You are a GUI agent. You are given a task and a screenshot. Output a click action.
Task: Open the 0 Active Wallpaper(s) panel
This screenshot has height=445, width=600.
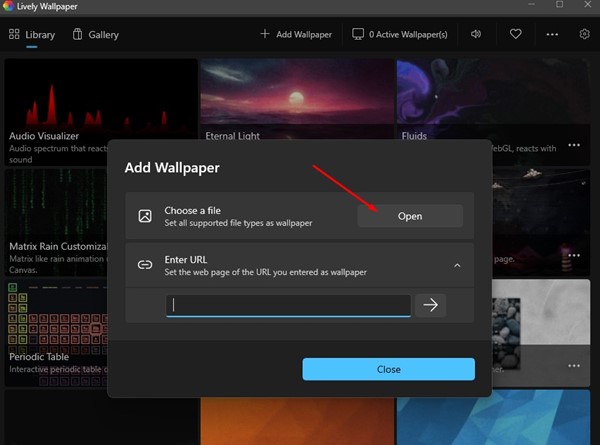tap(399, 34)
